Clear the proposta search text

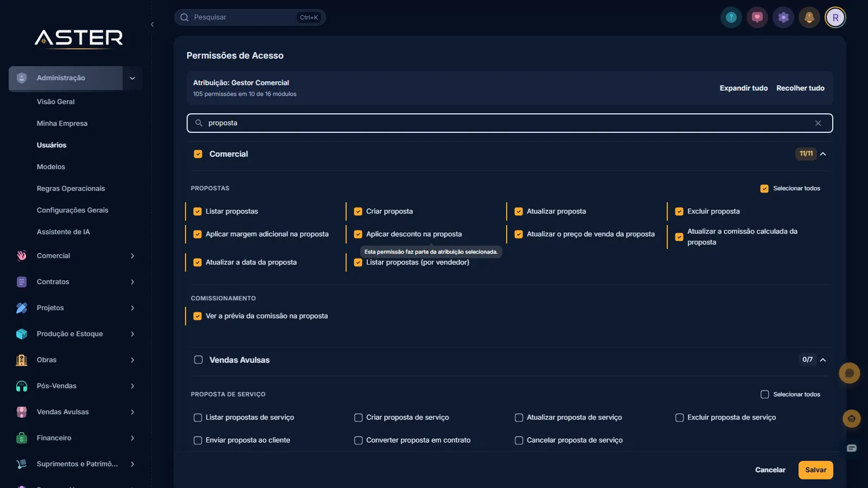tap(818, 123)
